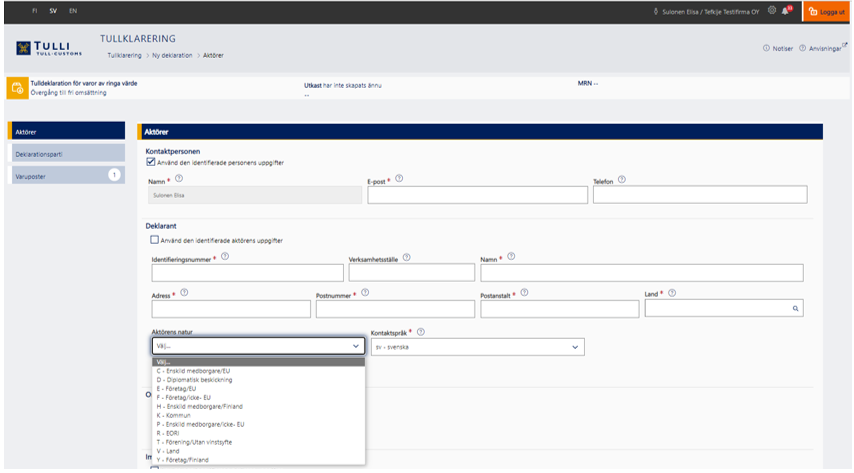Click the Tulli Customs logo
The image size is (854, 473).
(x=49, y=47)
